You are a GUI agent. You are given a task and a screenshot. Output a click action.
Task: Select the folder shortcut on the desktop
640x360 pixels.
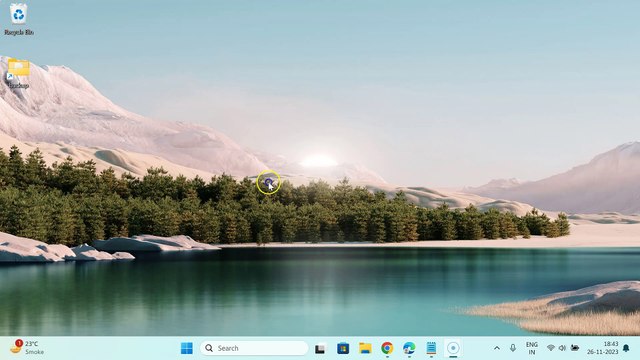(x=18, y=73)
